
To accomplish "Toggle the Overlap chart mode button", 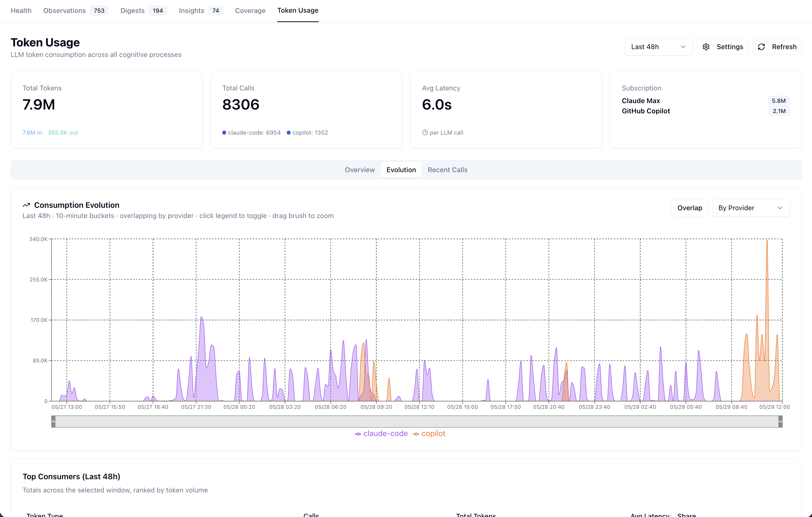I will pyautogui.click(x=690, y=208).
